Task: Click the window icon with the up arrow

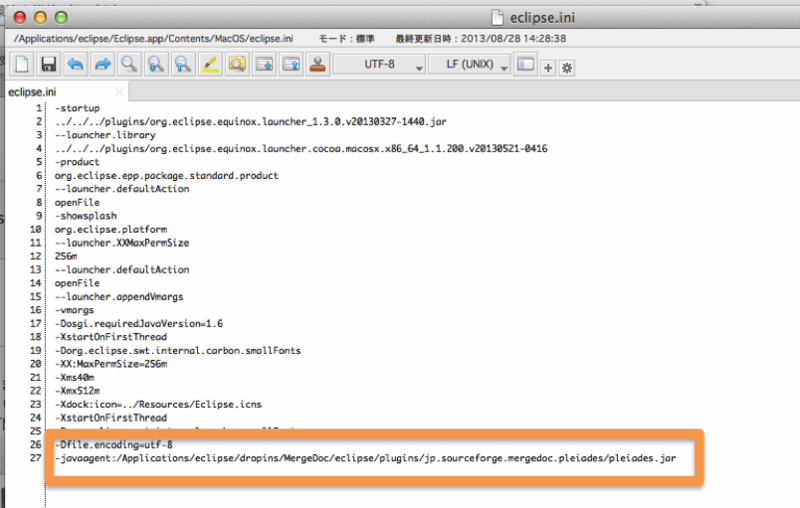Action: coord(291,65)
